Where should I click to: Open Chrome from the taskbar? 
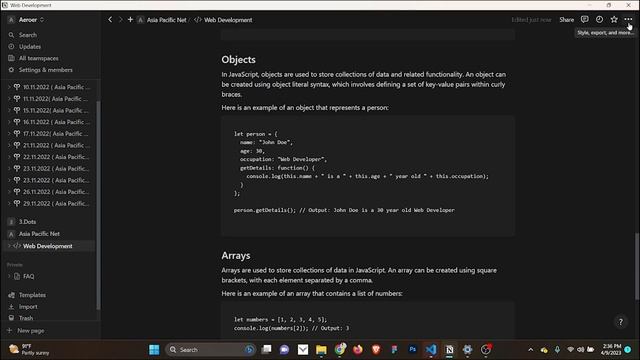point(340,350)
